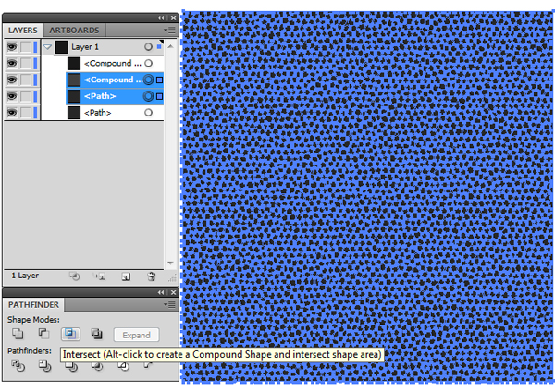This screenshot has width=555, height=392.
Task: Select the unhighlighted <Compound ...> row
Action: pos(113,63)
